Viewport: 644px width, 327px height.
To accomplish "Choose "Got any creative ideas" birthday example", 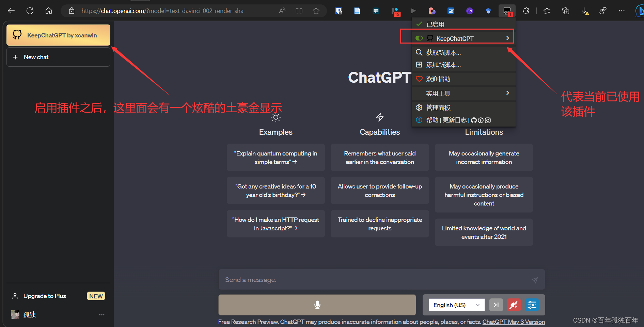I will click(276, 191).
